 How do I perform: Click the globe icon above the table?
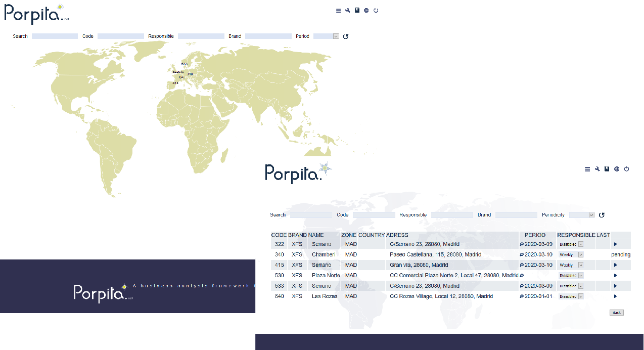pyautogui.click(x=617, y=169)
